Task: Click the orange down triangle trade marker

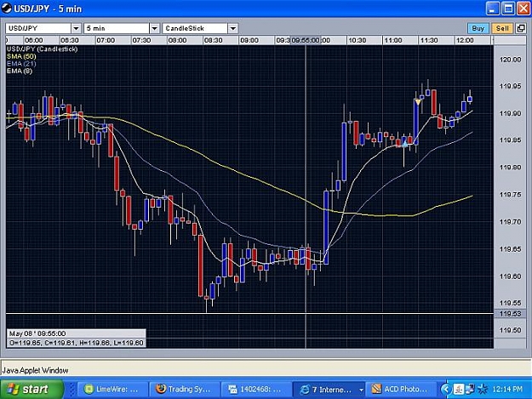Action: pos(418,102)
